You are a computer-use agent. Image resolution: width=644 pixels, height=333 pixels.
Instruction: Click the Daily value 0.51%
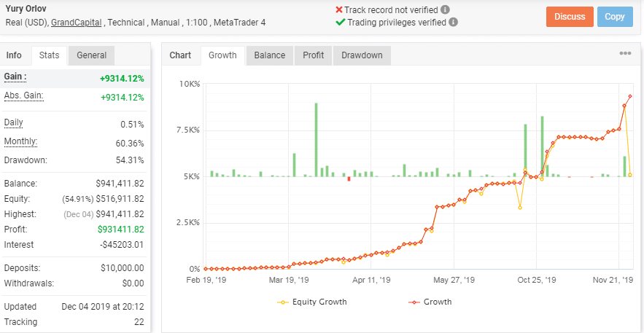(133, 125)
